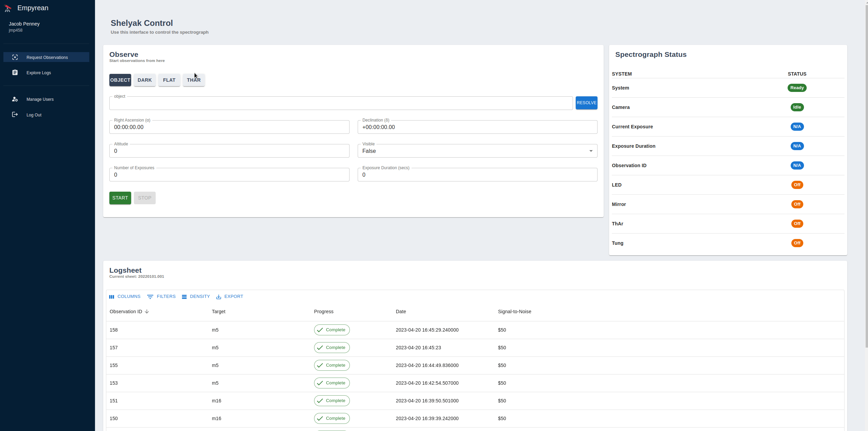Click the Declination input field
Viewport: 868px width, 431px height.
[477, 127]
